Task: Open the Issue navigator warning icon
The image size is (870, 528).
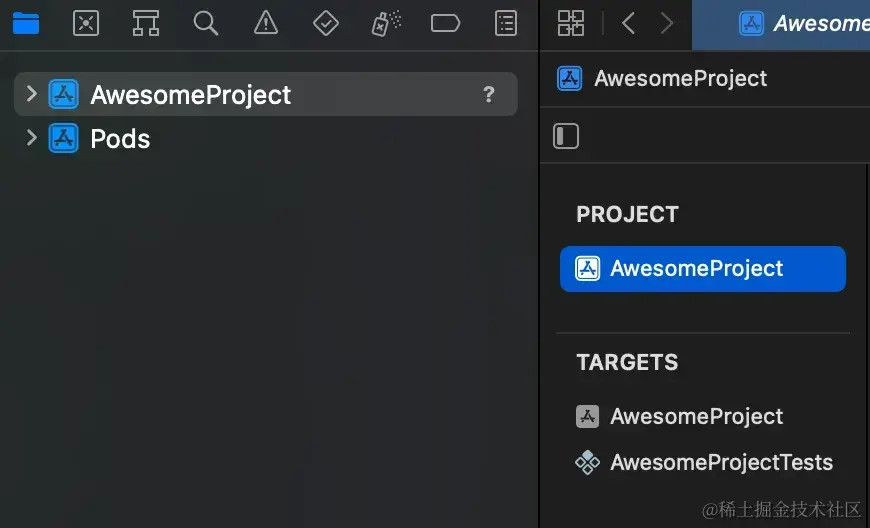Action: tap(266, 23)
